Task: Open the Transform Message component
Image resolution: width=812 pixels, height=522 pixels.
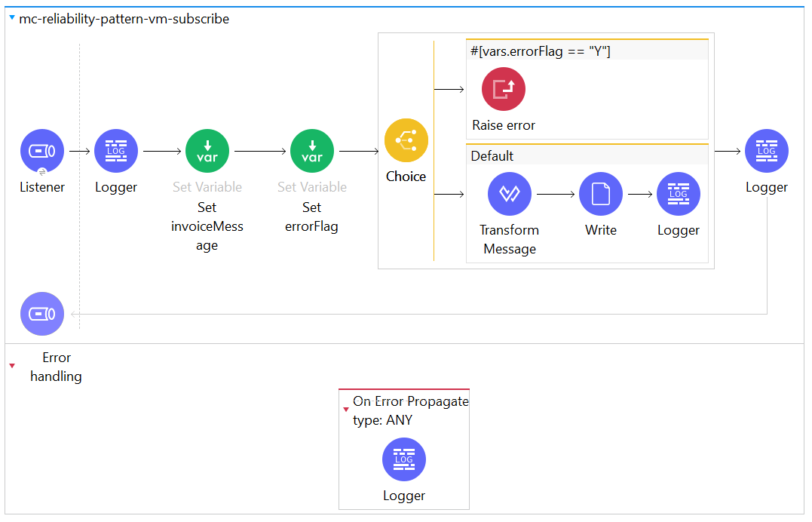Action: 510,195
